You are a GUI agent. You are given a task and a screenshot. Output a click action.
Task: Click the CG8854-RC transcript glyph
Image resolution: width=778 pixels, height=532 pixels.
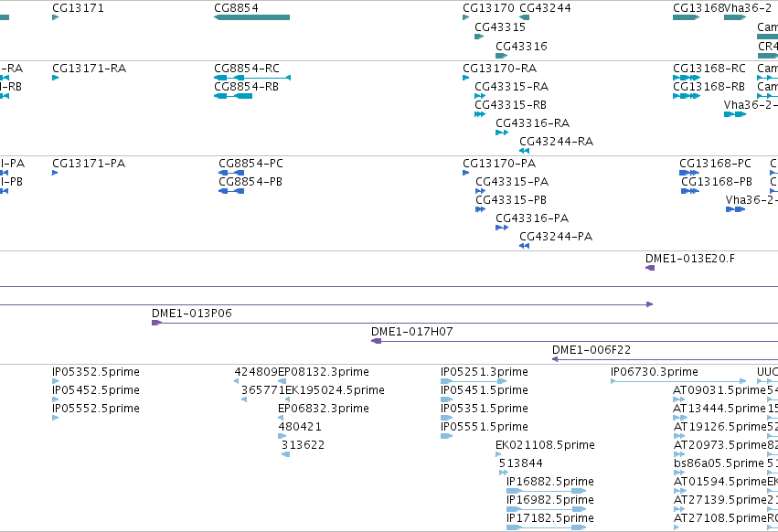click(252, 78)
